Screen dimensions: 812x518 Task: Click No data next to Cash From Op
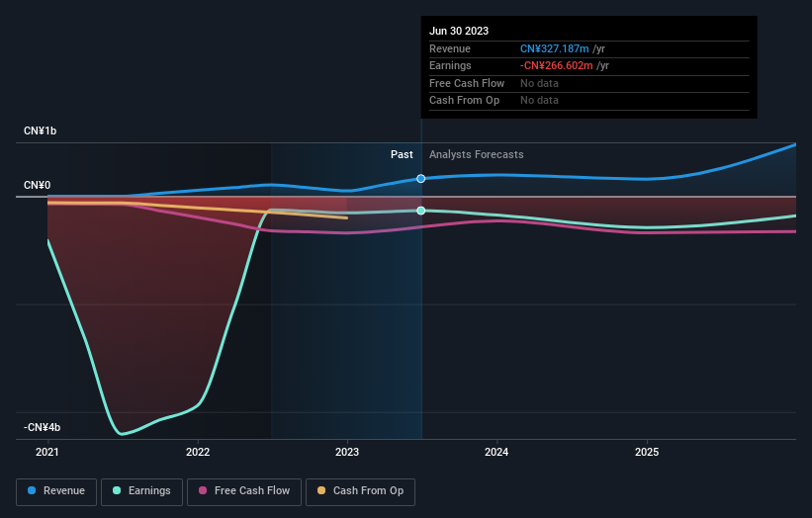[x=540, y=101]
